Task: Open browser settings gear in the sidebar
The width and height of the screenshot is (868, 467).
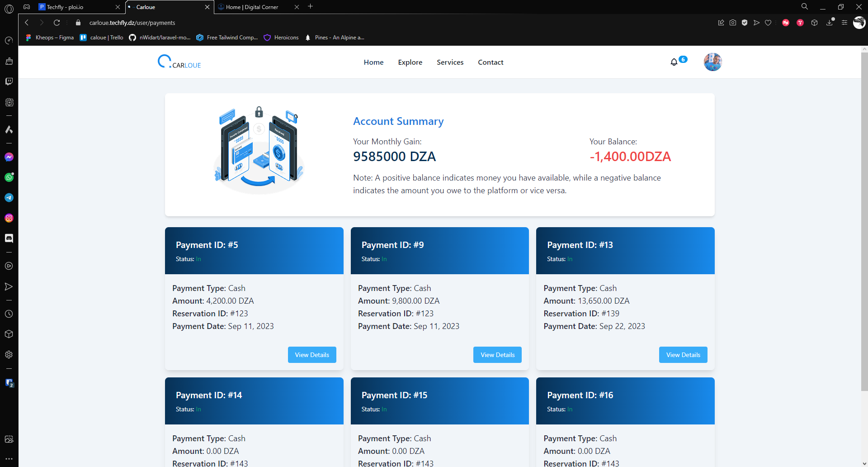Action: (9, 355)
